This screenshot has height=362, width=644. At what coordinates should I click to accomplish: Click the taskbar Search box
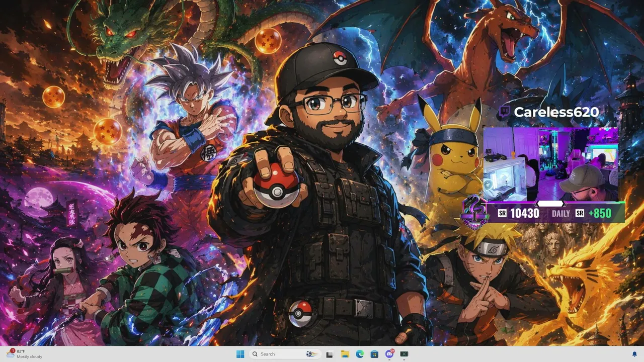(285, 354)
